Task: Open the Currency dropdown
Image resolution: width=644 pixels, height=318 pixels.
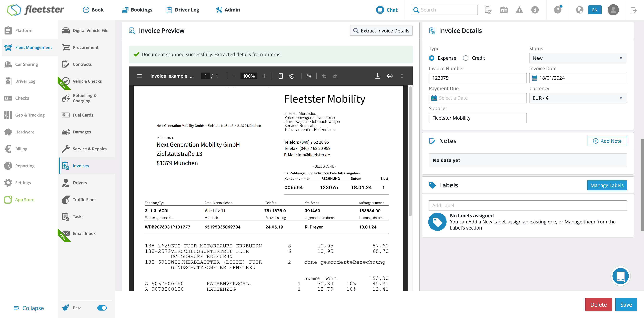Action: point(578,98)
